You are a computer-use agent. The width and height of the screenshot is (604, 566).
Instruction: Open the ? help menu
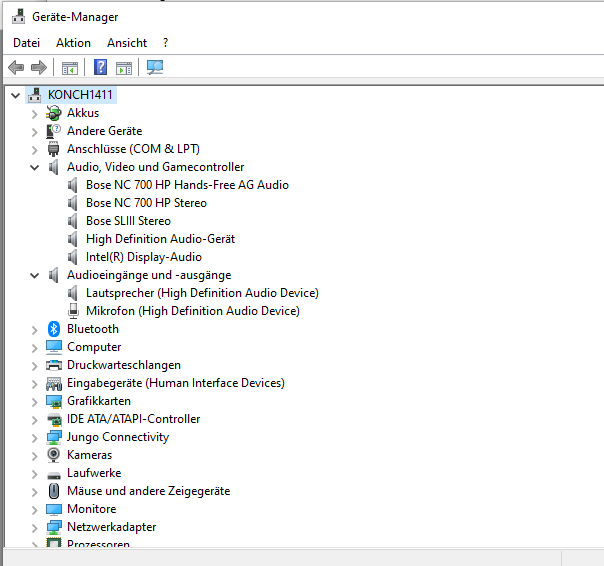[x=165, y=43]
